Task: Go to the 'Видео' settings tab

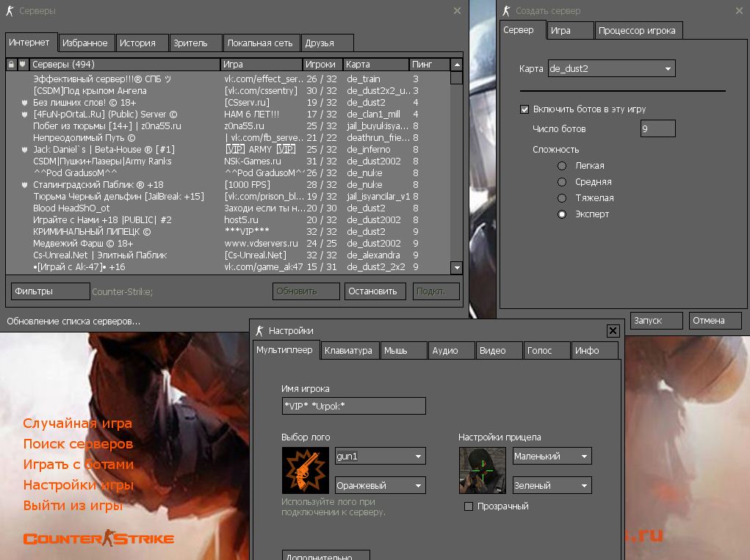Action: pyautogui.click(x=499, y=350)
